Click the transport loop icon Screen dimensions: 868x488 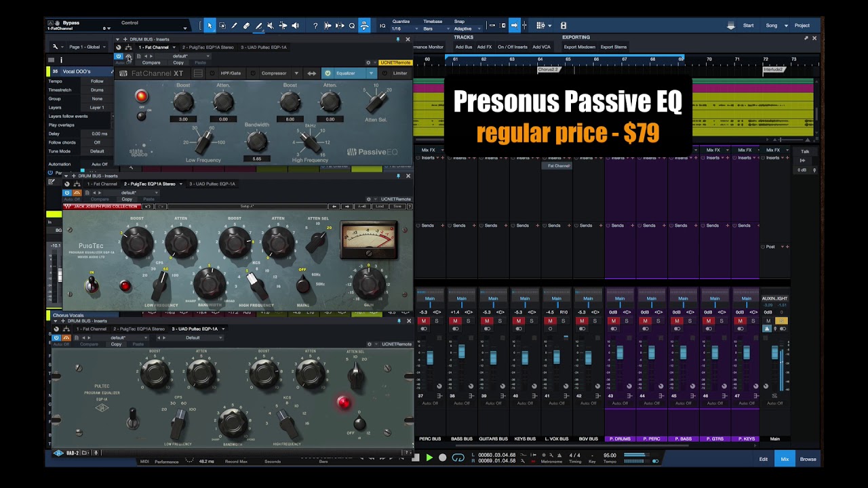click(458, 458)
